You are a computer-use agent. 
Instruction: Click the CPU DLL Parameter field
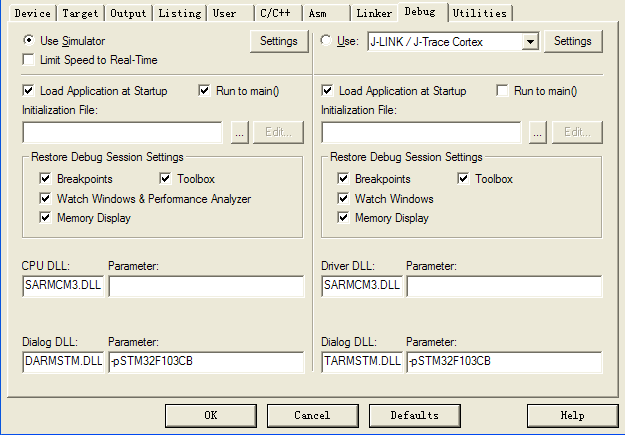(x=206, y=286)
